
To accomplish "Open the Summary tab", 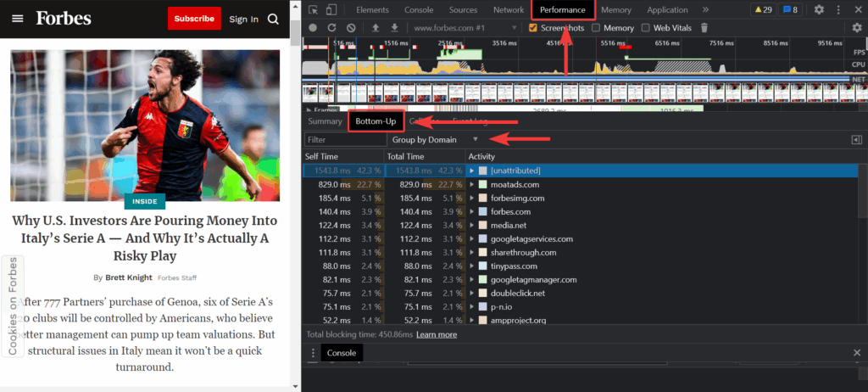I will tap(325, 121).
